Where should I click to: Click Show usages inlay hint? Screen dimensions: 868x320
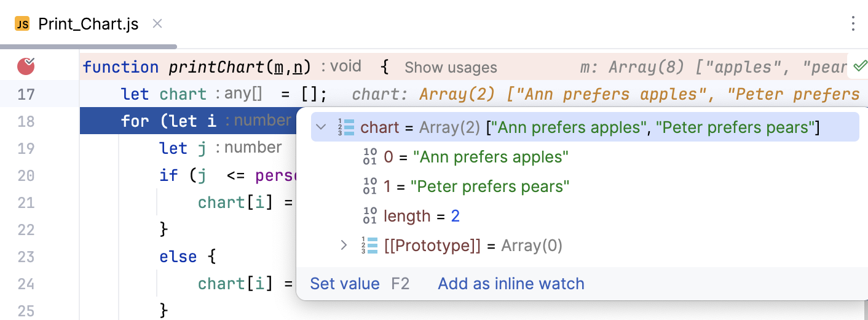click(451, 67)
